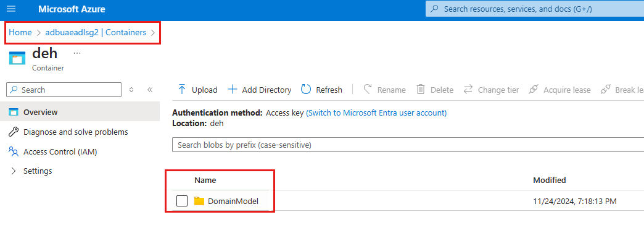This screenshot has height=225, width=644.
Task: Click the Microsoft Azure logo text
Action: pos(72,9)
